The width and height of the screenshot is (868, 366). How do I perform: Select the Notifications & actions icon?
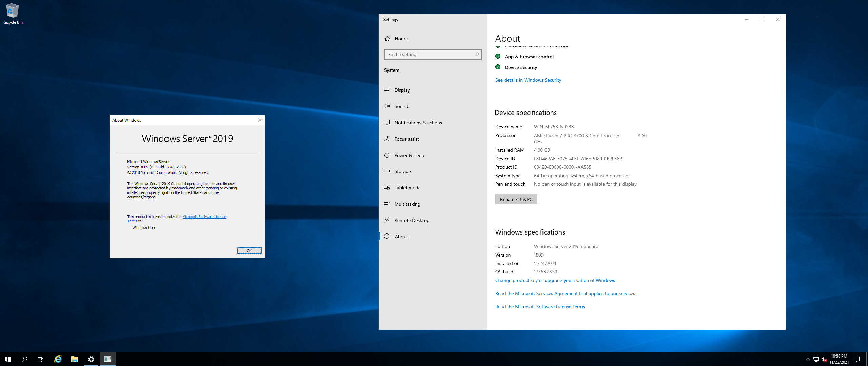pos(387,122)
